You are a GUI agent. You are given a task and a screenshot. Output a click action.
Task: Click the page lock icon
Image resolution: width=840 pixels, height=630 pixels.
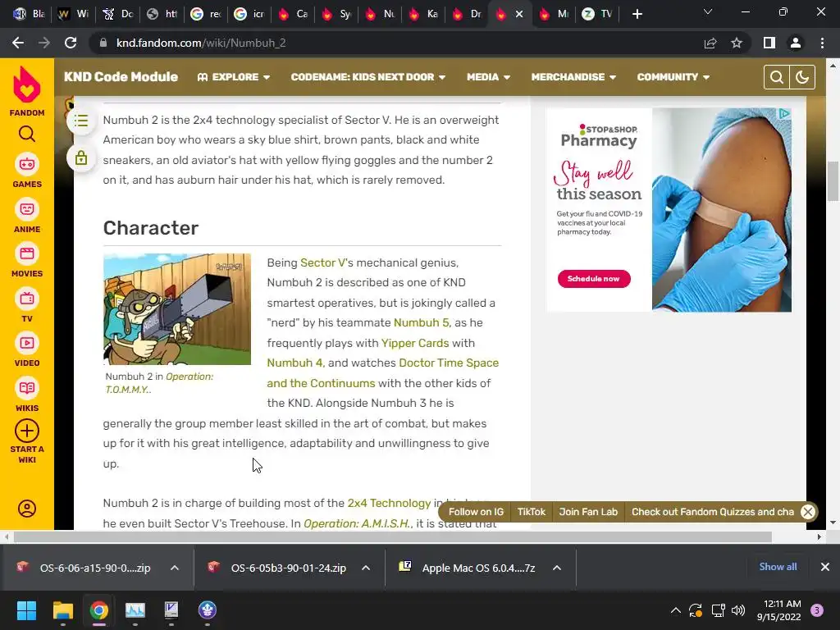pyautogui.click(x=81, y=158)
